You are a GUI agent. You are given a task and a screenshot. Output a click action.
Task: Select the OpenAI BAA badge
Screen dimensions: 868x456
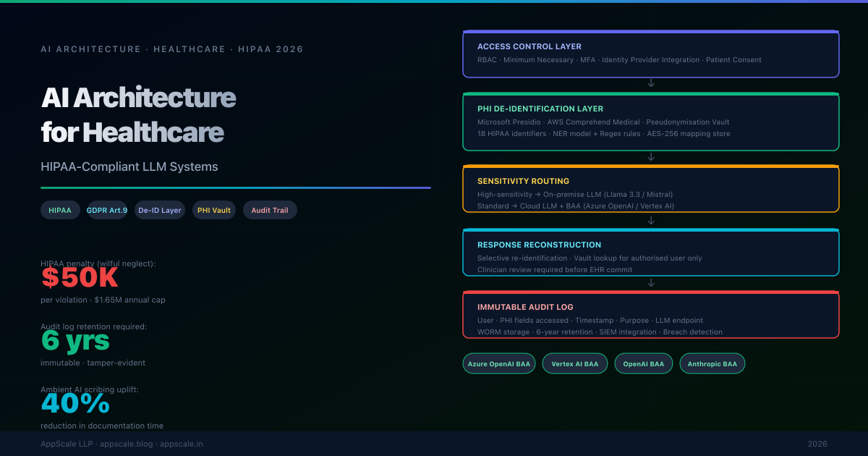643,363
